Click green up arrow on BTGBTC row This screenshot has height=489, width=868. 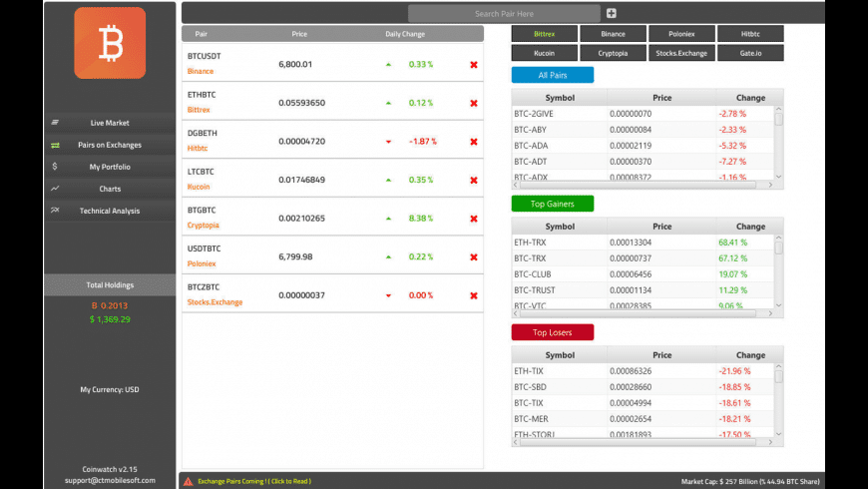389,219
